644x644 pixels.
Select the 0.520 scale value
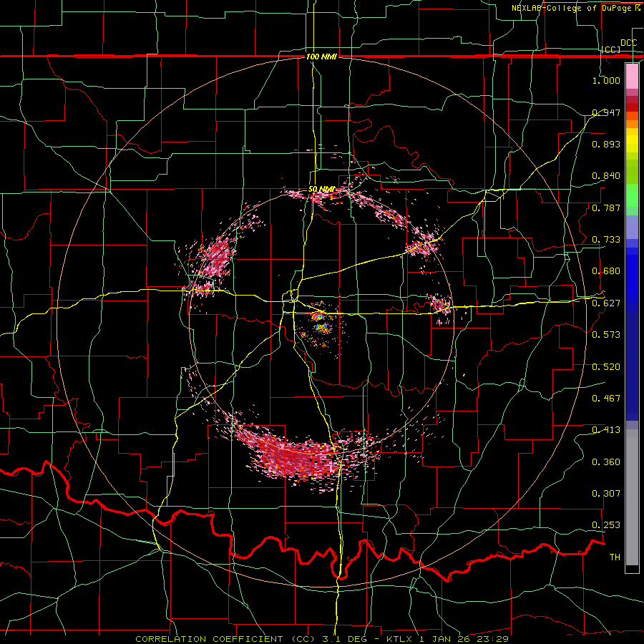coord(606,367)
